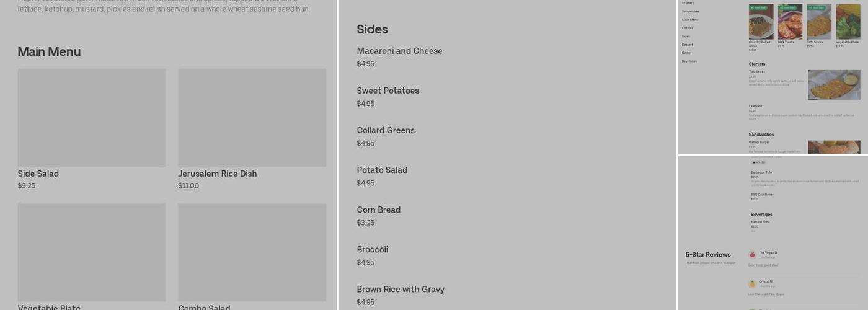Screen dimensions: 868x310
Task: View the Country Baked Steak photo
Action: coord(761,22)
